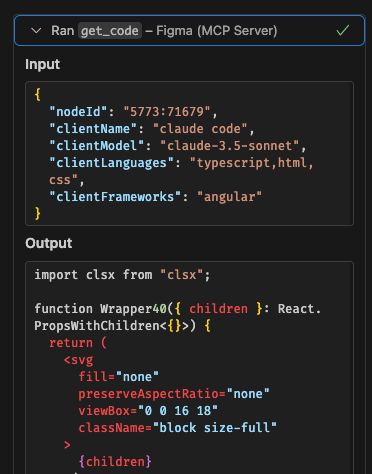The width and height of the screenshot is (372, 474).
Task: Click the "claude code" value
Action: (200, 129)
